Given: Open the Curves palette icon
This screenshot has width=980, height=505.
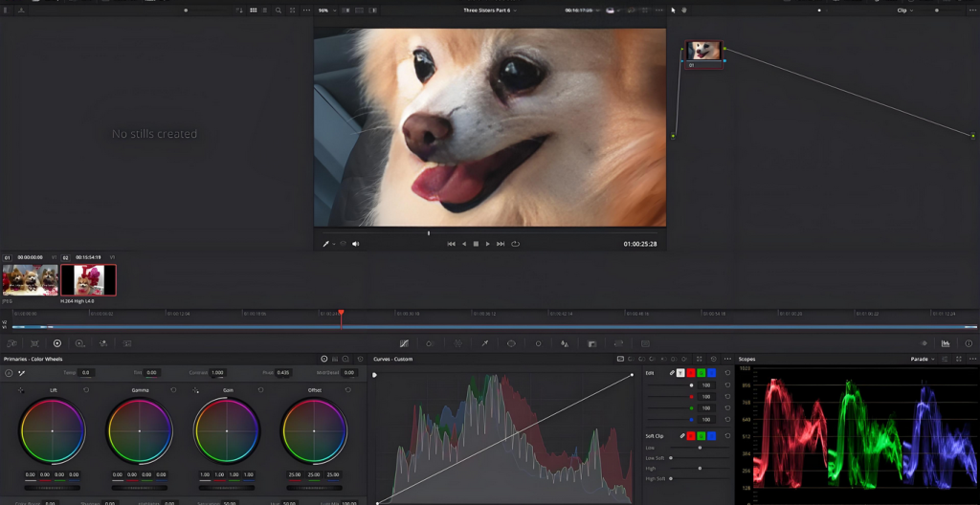Looking at the screenshot, I should click(404, 343).
